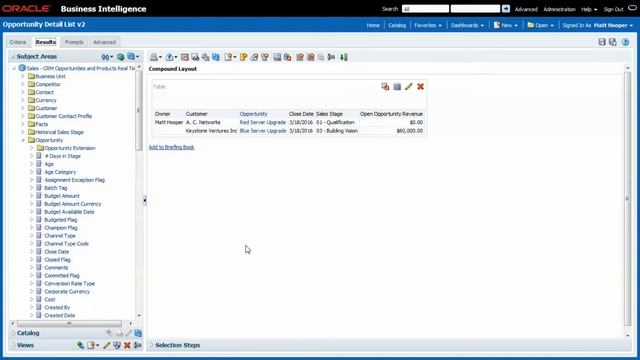Open the Blue Server Upgrade opportunity link
This screenshot has height=360, width=640.
(263, 131)
